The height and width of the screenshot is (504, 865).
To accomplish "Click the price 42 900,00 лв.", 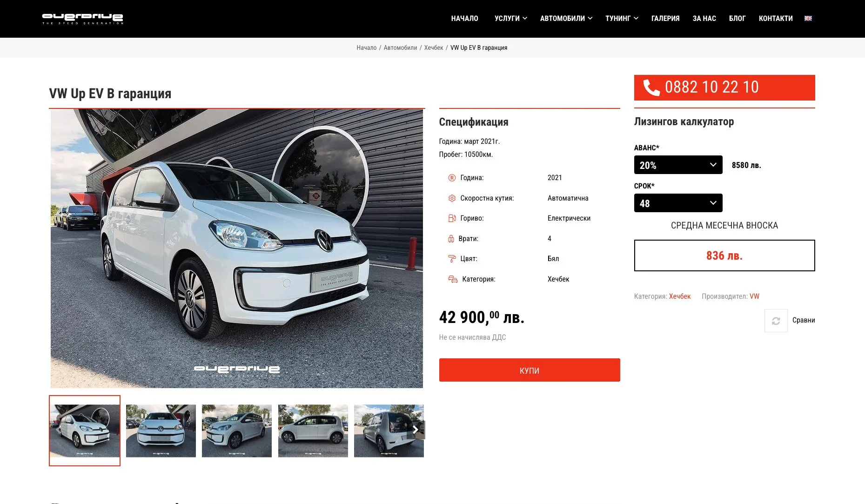I will click(x=482, y=317).
